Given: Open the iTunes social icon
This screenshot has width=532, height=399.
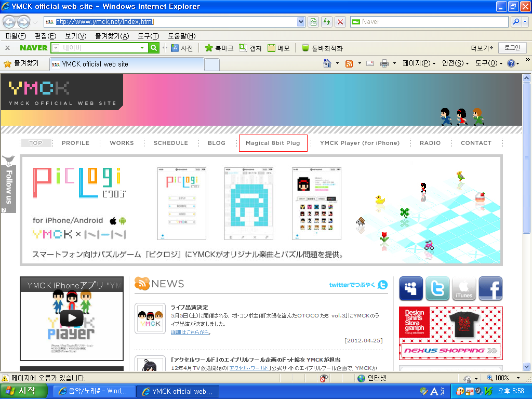Looking at the screenshot, I should (x=464, y=289).
